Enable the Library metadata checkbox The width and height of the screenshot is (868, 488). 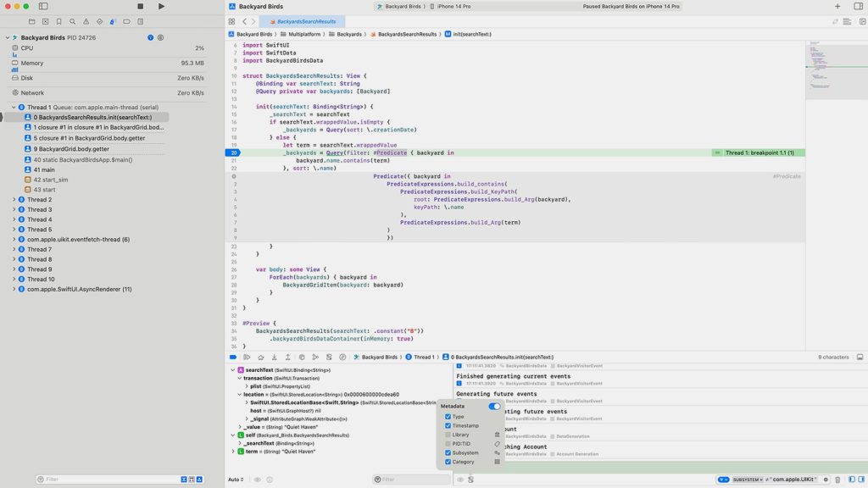(x=448, y=434)
